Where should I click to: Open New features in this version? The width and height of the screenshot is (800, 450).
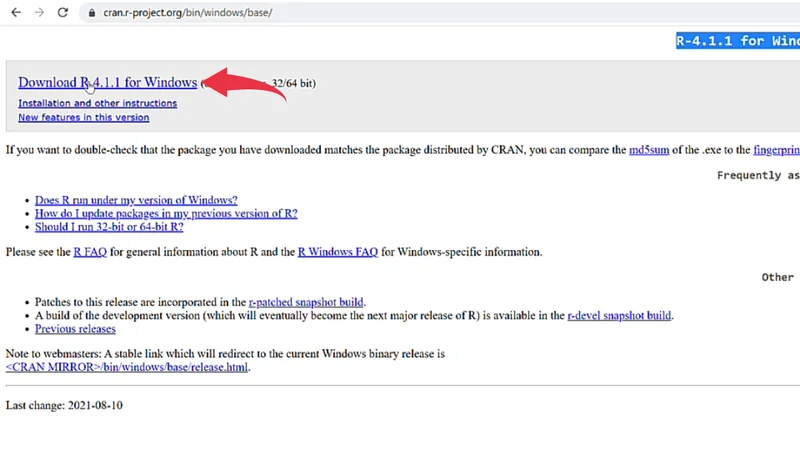83,117
